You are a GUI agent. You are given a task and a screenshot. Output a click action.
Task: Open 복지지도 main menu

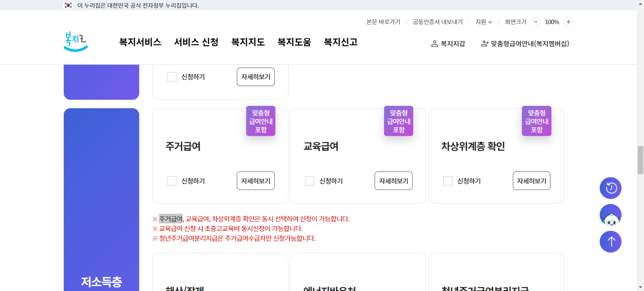click(248, 42)
